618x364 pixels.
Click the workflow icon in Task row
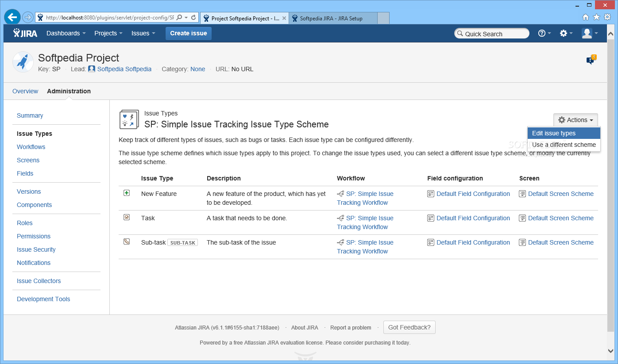[340, 218]
